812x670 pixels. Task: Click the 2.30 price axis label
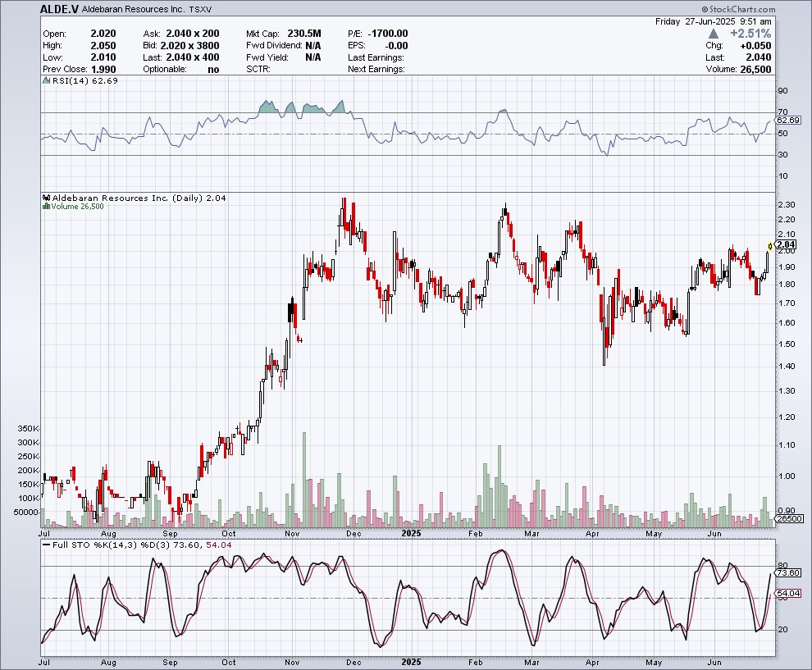click(787, 204)
